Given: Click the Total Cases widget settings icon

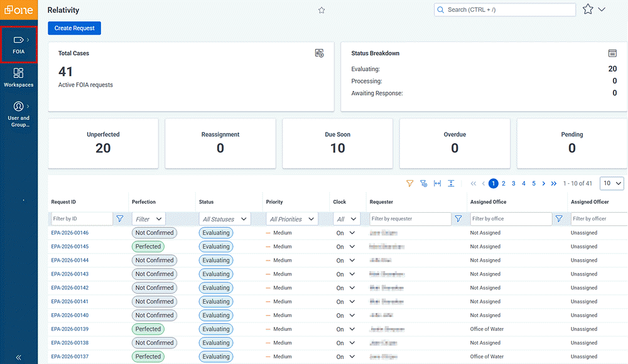Looking at the screenshot, I should pos(319,53).
